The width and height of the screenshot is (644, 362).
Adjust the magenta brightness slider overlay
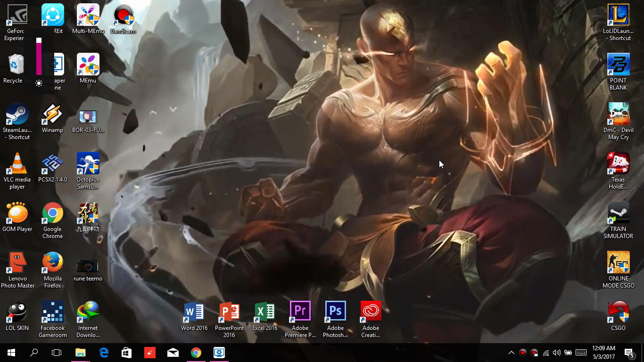(x=39, y=57)
